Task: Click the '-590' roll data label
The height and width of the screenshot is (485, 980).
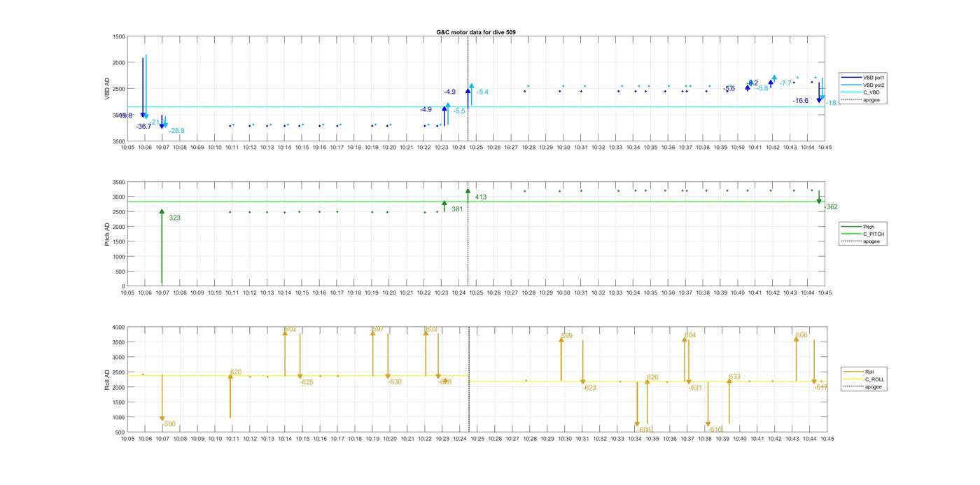Action: click(x=169, y=424)
